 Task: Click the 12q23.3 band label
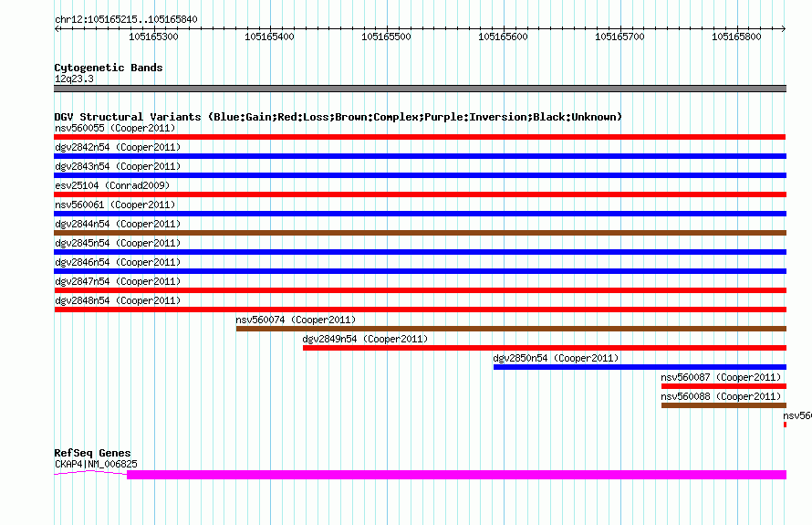pos(74,79)
